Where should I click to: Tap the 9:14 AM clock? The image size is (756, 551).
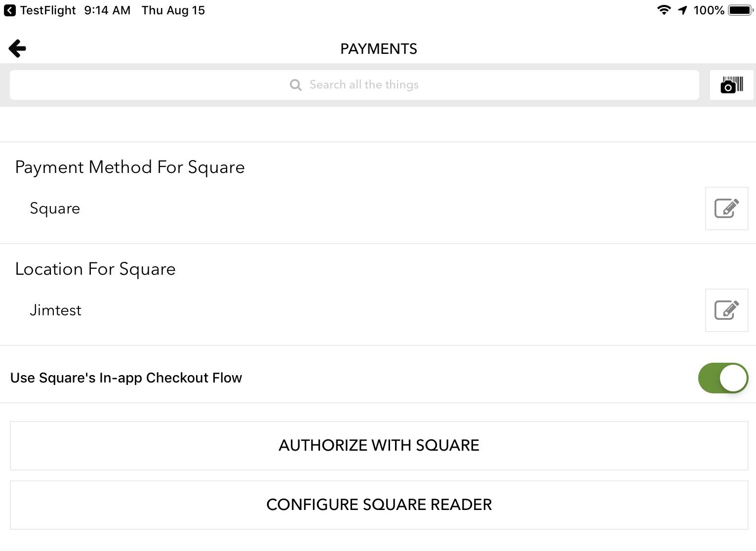107,10
